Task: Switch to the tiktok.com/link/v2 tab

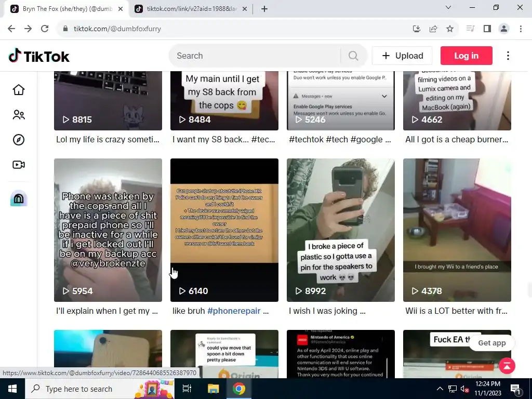Action: [191, 9]
